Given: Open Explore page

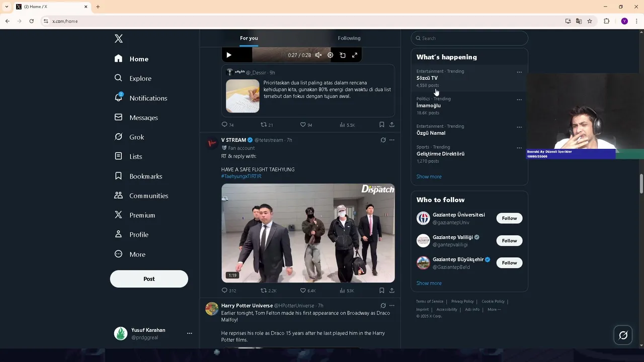Looking at the screenshot, I should pos(133,78).
